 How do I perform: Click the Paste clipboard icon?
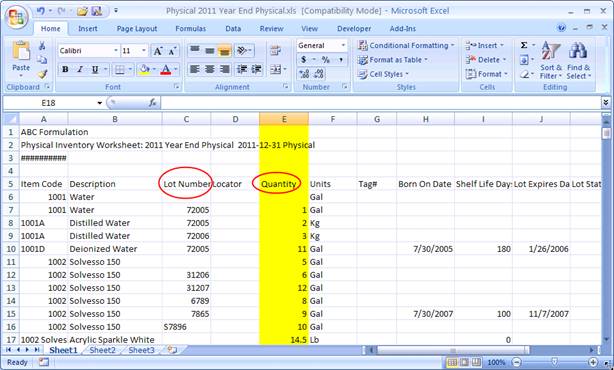point(21,52)
